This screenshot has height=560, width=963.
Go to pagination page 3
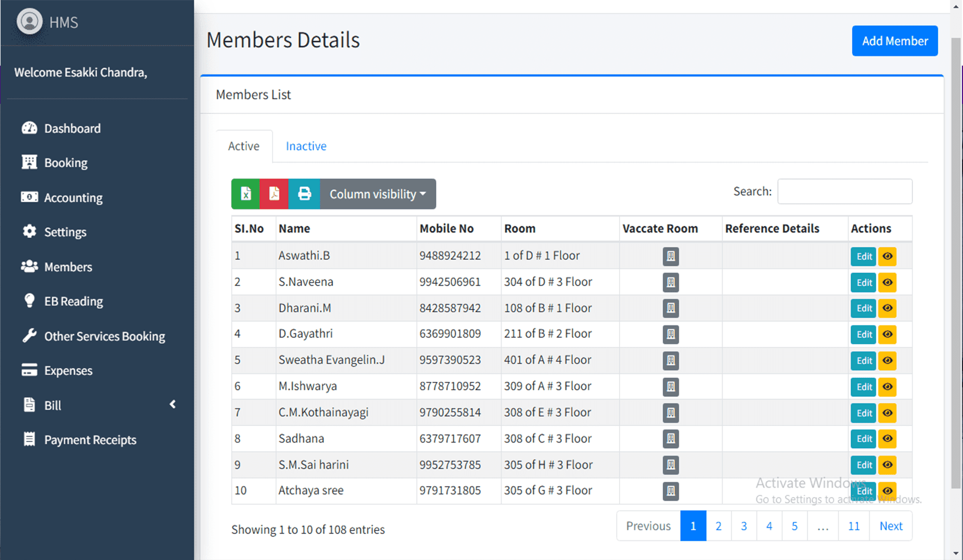(x=744, y=526)
